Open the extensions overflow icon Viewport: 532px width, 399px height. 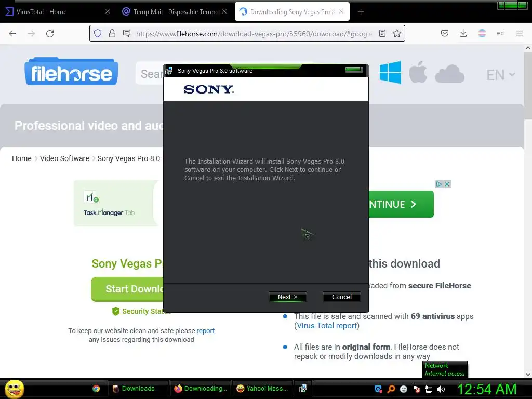click(501, 33)
